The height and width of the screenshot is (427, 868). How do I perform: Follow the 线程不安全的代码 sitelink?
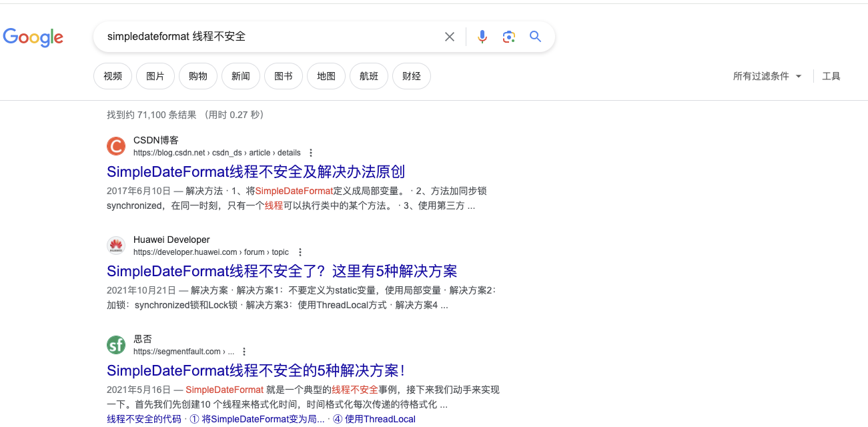tap(144, 419)
